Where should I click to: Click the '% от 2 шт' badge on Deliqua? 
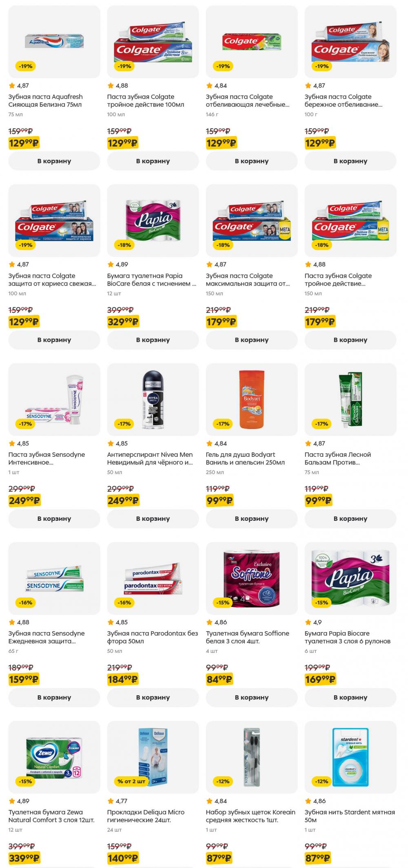click(131, 781)
